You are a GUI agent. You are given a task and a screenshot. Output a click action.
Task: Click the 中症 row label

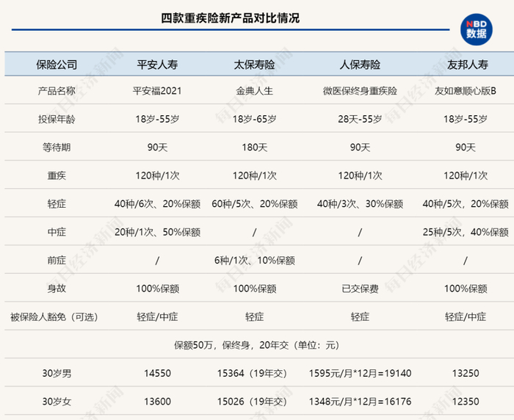57,232
